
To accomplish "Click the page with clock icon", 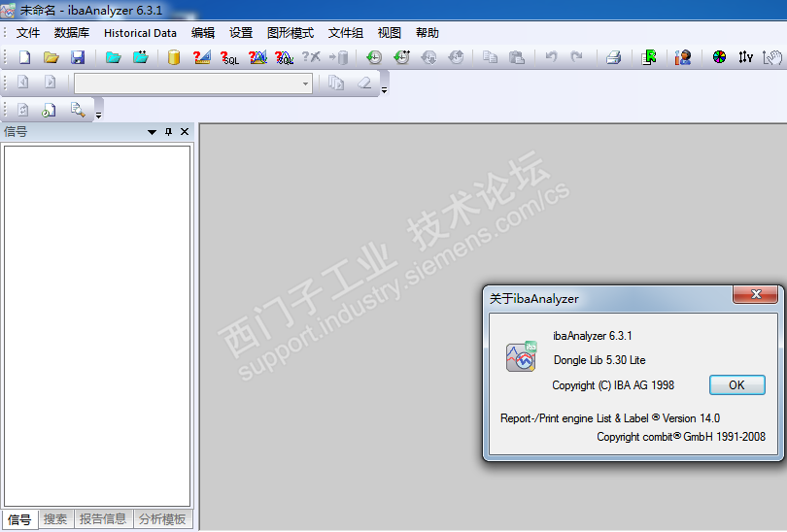I will point(49,110).
